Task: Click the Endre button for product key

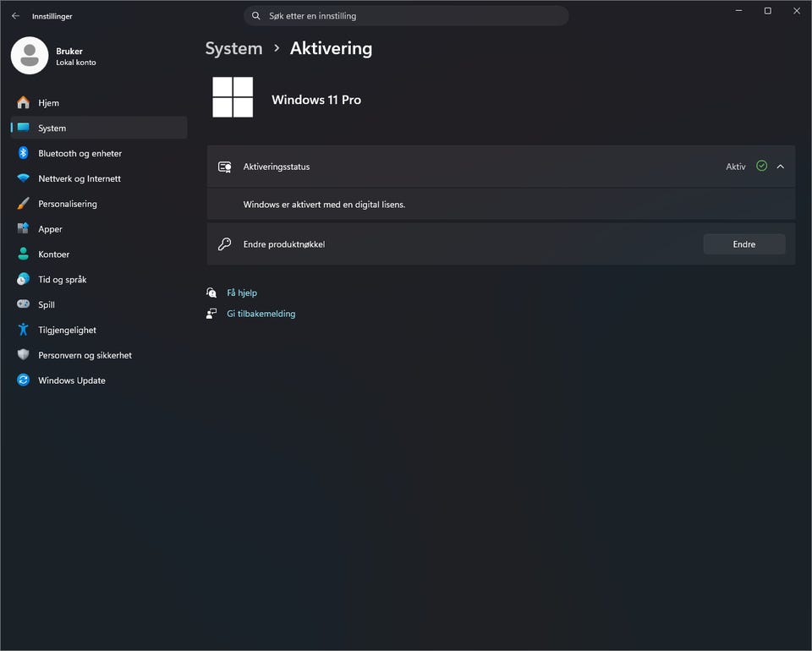Action: coord(744,244)
